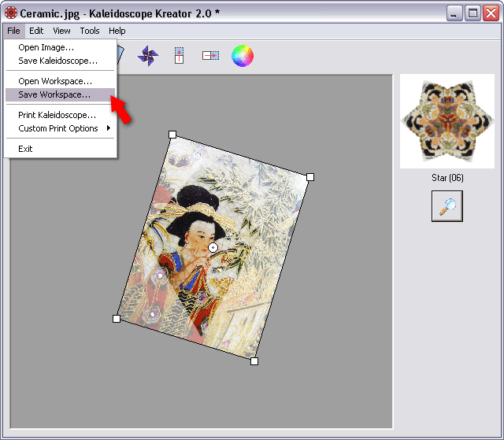Open the File menu

click(13, 31)
